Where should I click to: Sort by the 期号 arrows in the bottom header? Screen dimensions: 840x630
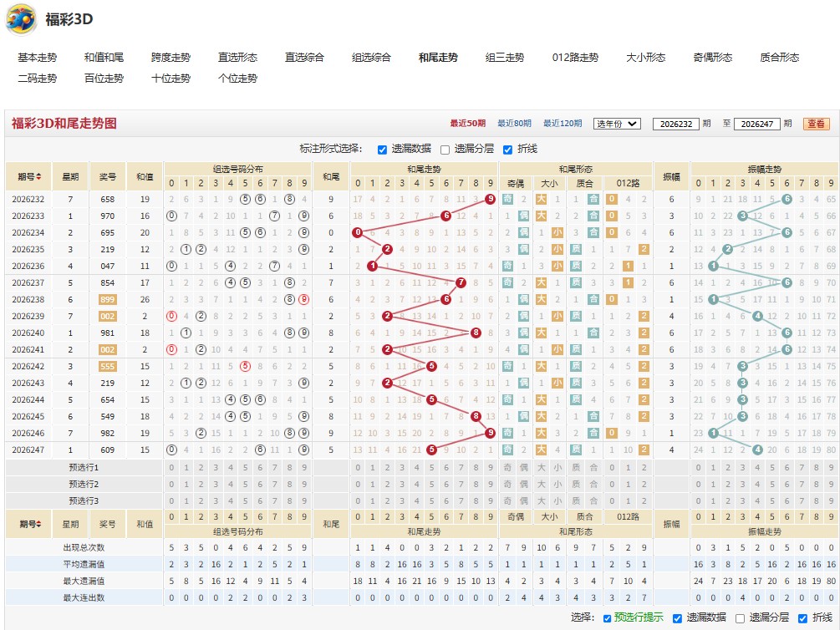pyautogui.click(x=38, y=524)
